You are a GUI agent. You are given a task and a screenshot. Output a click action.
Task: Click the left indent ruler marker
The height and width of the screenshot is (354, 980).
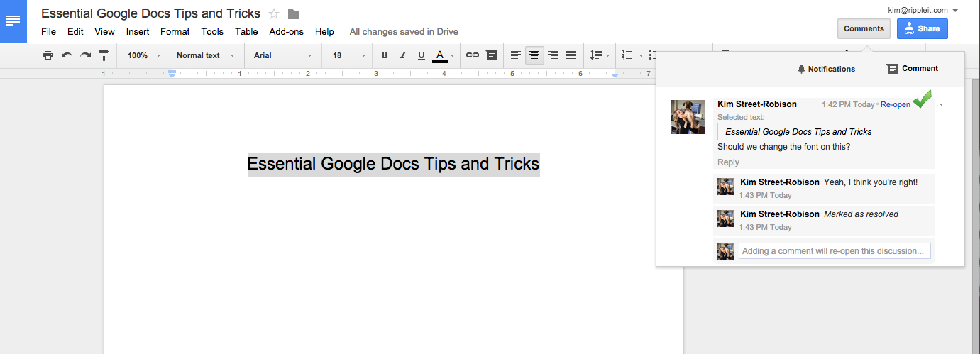[x=172, y=74]
